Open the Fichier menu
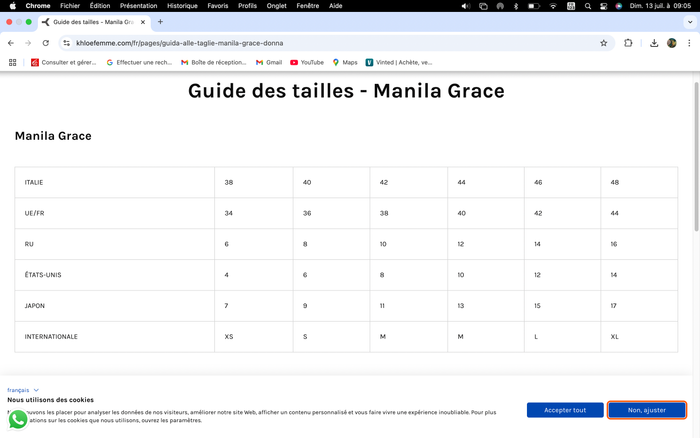The width and height of the screenshot is (700, 438). (x=70, y=6)
